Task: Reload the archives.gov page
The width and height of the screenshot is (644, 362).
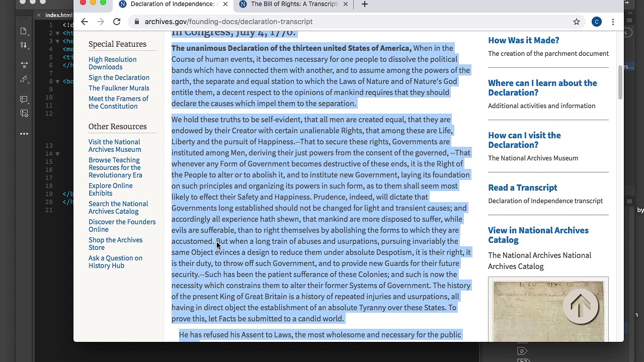Action: point(117,22)
